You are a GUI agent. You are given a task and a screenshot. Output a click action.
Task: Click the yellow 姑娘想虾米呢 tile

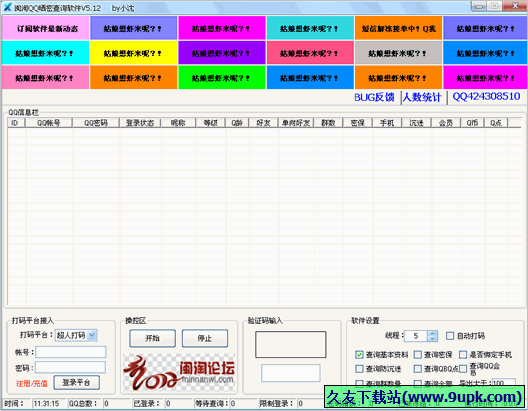click(133, 53)
